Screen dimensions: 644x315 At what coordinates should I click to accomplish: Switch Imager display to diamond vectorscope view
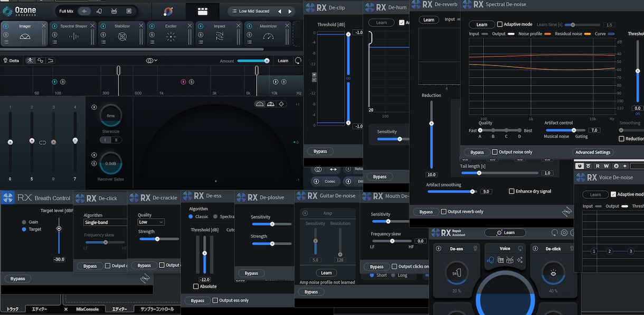click(281, 104)
